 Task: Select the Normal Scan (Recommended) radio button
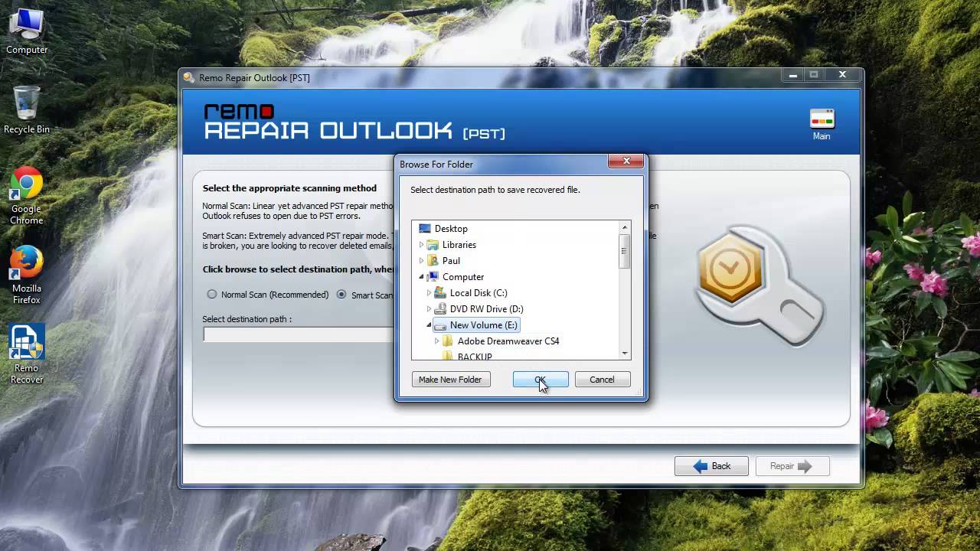coord(212,295)
